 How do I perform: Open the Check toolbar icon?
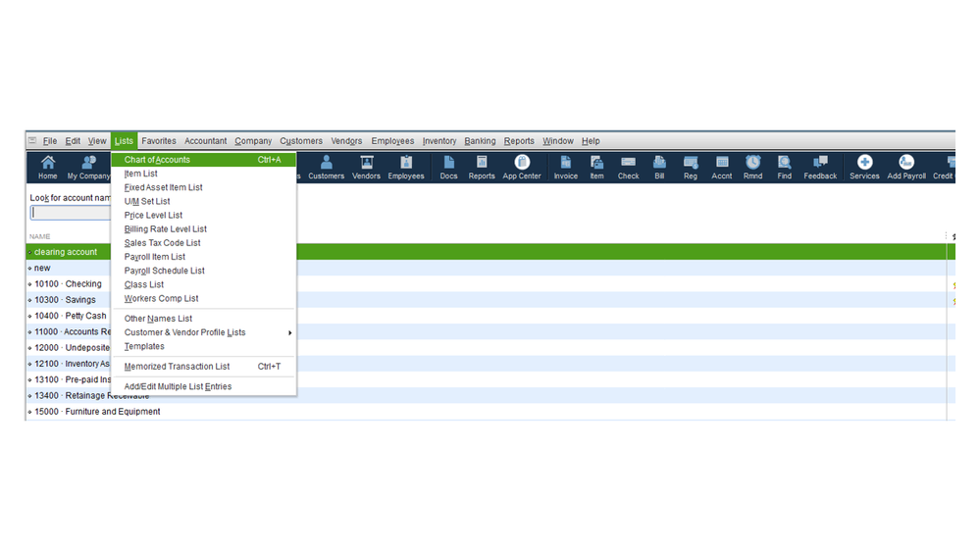point(628,168)
